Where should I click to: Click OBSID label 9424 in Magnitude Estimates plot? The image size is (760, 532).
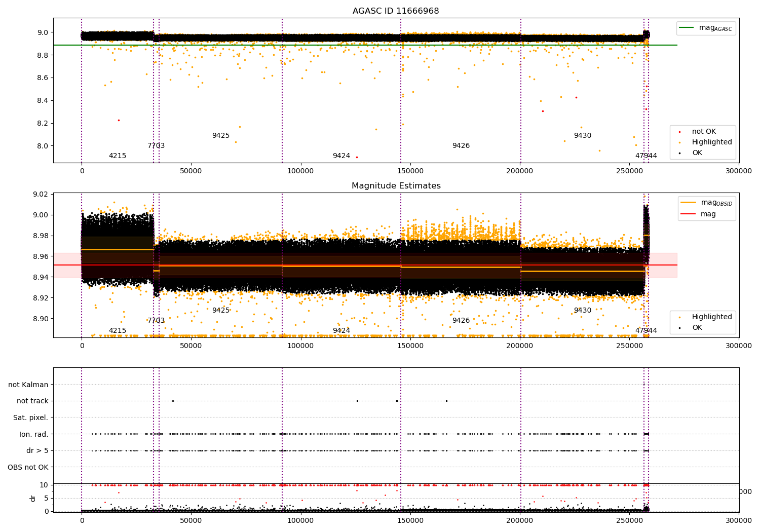click(341, 331)
